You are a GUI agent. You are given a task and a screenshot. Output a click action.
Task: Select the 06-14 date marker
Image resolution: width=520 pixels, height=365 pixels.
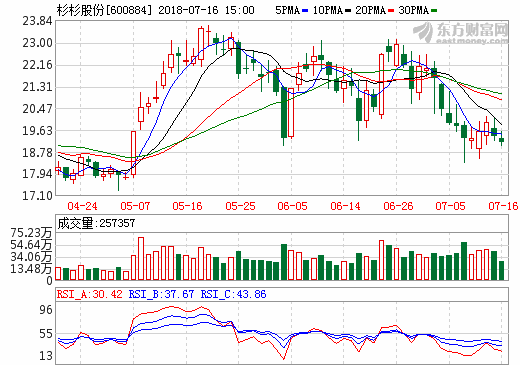(345, 206)
